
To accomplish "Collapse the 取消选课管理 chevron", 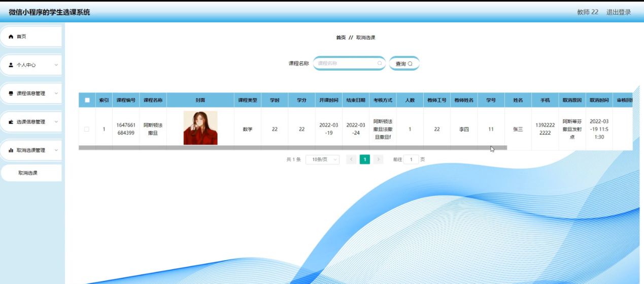I will pos(56,150).
